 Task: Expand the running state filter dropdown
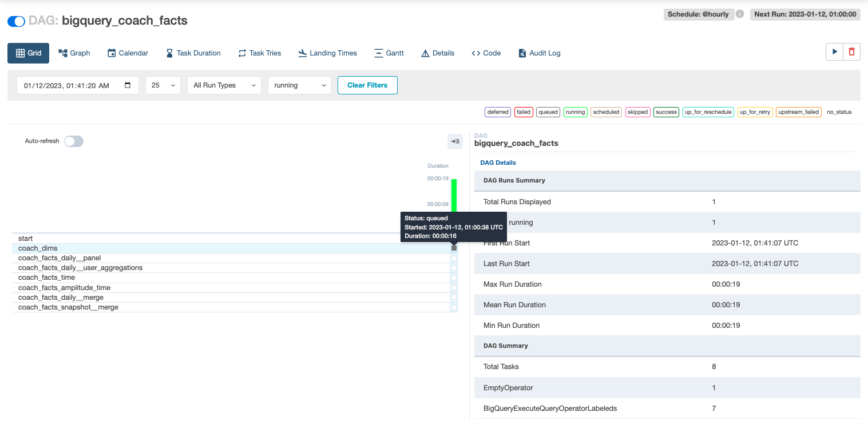click(299, 85)
